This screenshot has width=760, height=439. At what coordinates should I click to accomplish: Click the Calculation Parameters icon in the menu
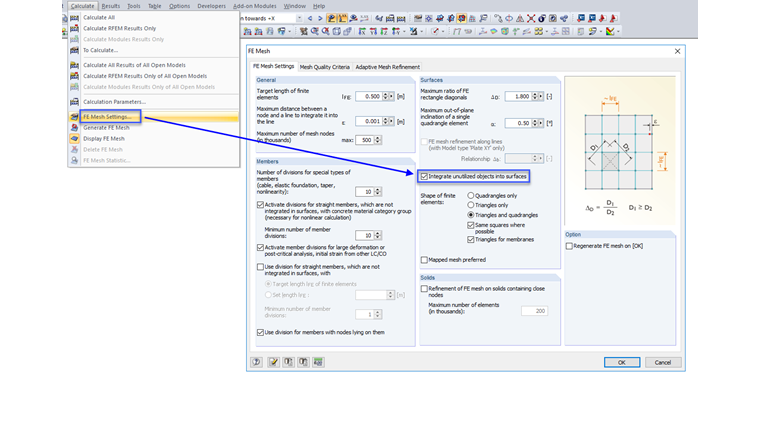(74, 102)
